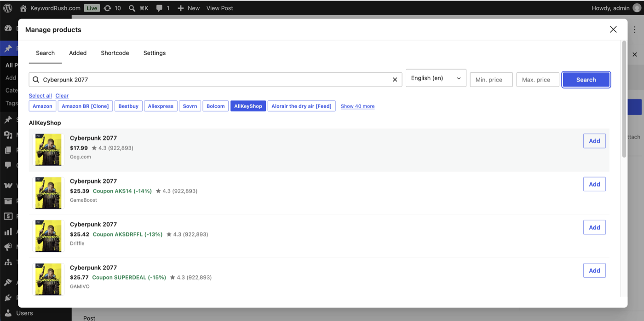
Task: Click the Select all link
Action: [x=40, y=96]
